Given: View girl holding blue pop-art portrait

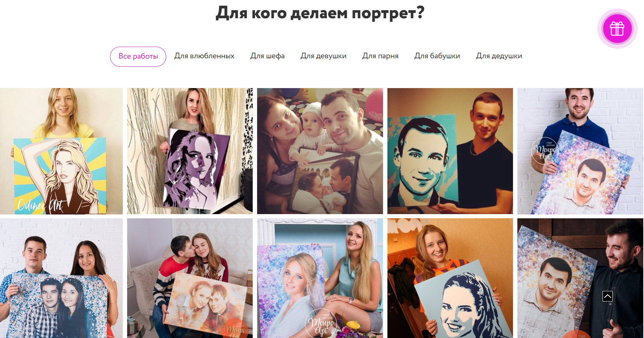Looking at the screenshot, I should click(x=450, y=278).
